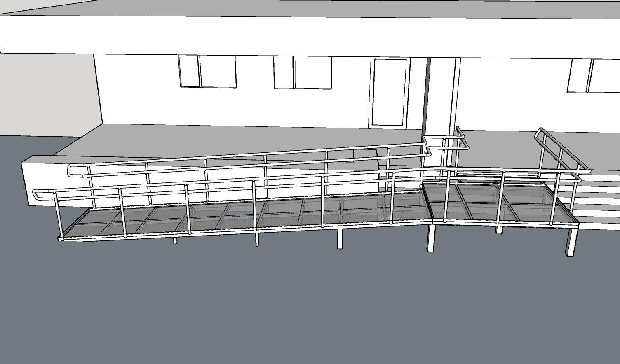The width and height of the screenshot is (620, 364).
Task: Select the middle window left of the door
Action: (303, 72)
